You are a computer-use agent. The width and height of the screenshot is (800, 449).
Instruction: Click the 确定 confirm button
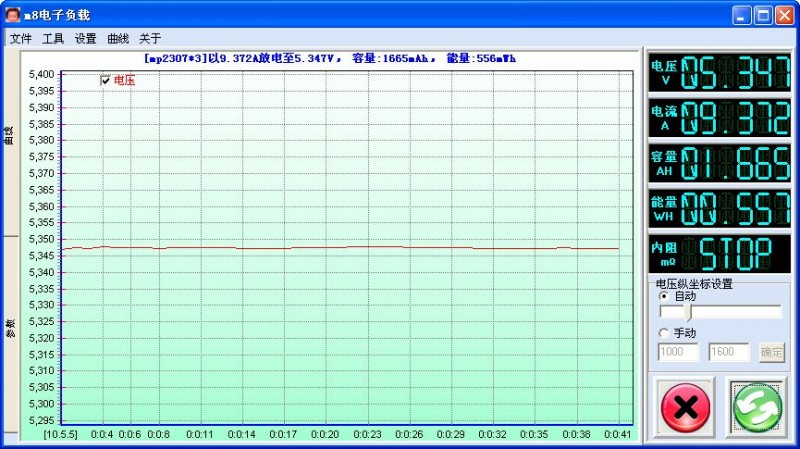point(772,352)
